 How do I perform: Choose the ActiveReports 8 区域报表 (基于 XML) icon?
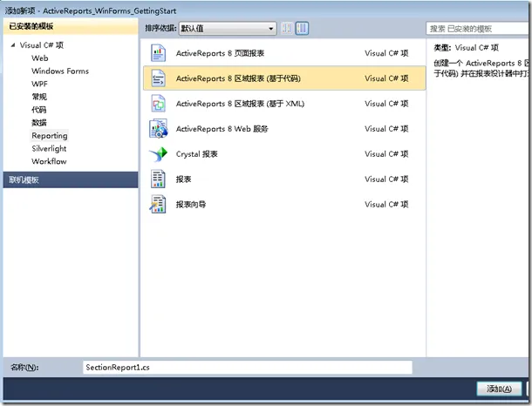[158, 104]
